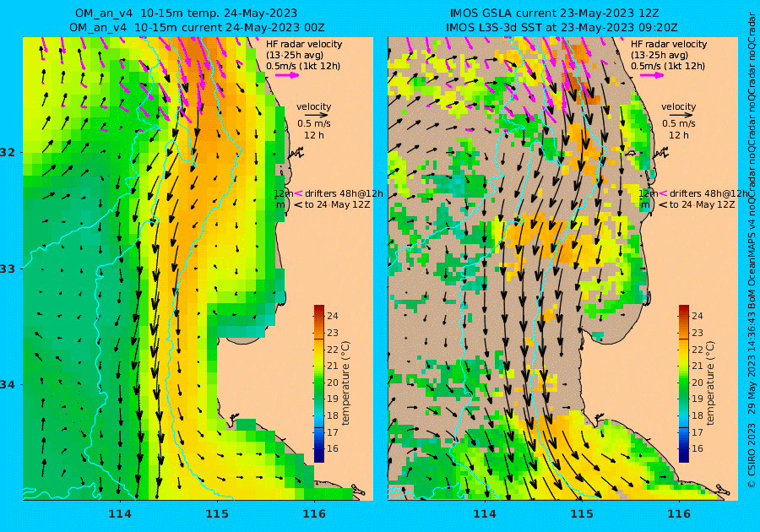Image resolution: width=760 pixels, height=532 pixels.
Task: Click longitude label '115' under left map
Action: tap(217, 513)
